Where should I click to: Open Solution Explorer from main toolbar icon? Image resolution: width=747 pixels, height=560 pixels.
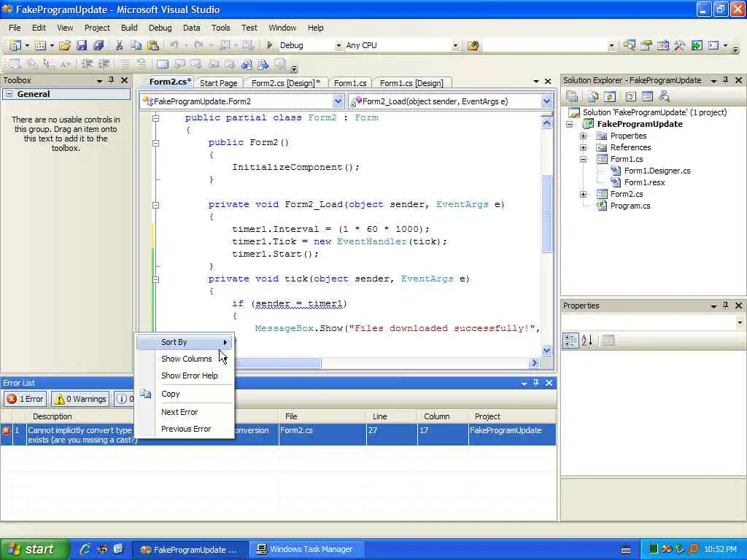coord(629,45)
